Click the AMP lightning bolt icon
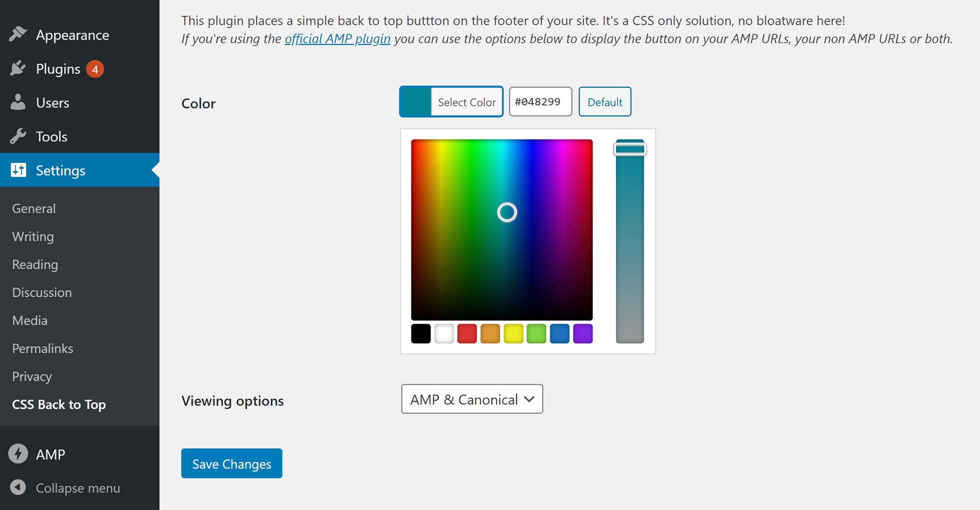The width and height of the screenshot is (980, 510). click(18, 454)
